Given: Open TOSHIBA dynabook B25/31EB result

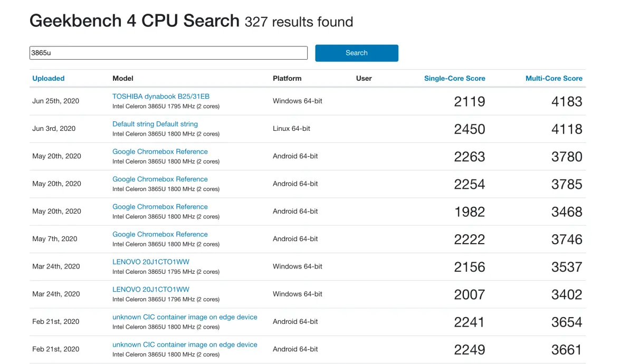Looking at the screenshot, I should [x=161, y=96].
